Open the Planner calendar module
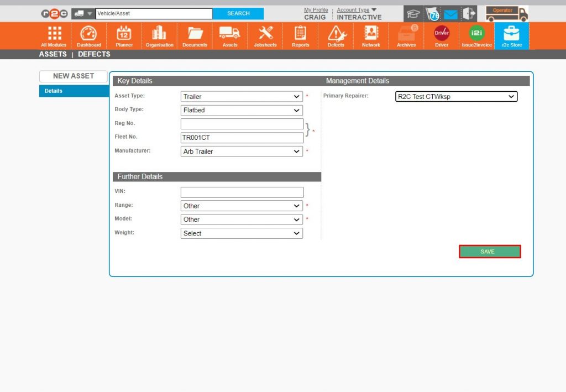This screenshot has width=566, height=392. pyautogui.click(x=124, y=36)
